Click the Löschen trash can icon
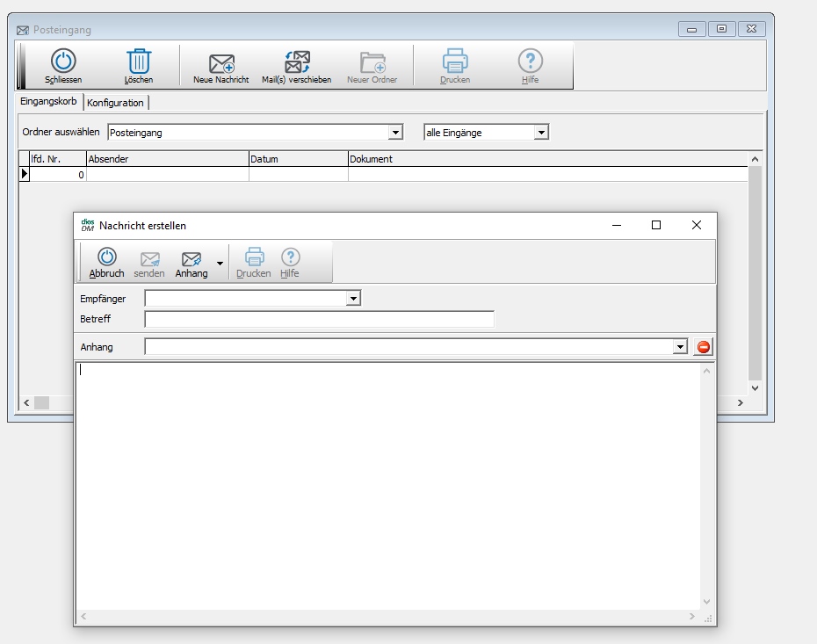This screenshot has width=817, height=644. (139, 62)
